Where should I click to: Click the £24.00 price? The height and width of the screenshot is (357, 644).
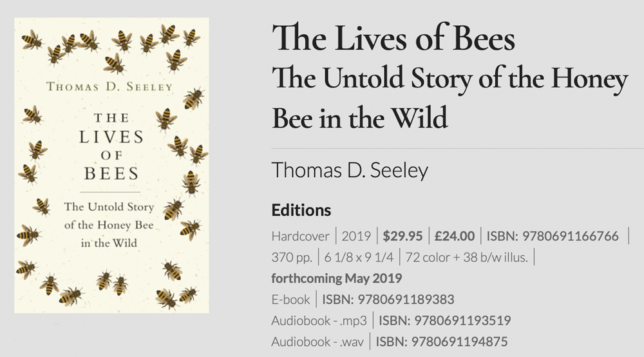[454, 236]
